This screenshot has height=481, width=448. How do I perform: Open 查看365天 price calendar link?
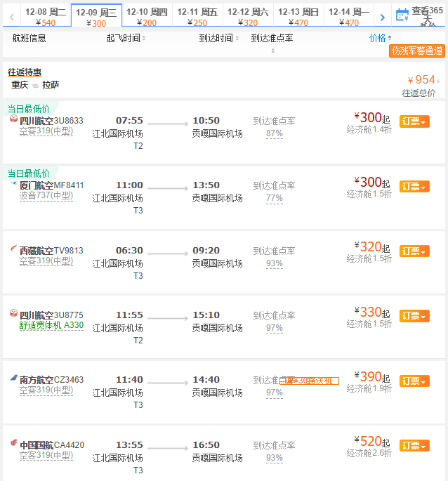pyautogui.click(x=428, y=15)
